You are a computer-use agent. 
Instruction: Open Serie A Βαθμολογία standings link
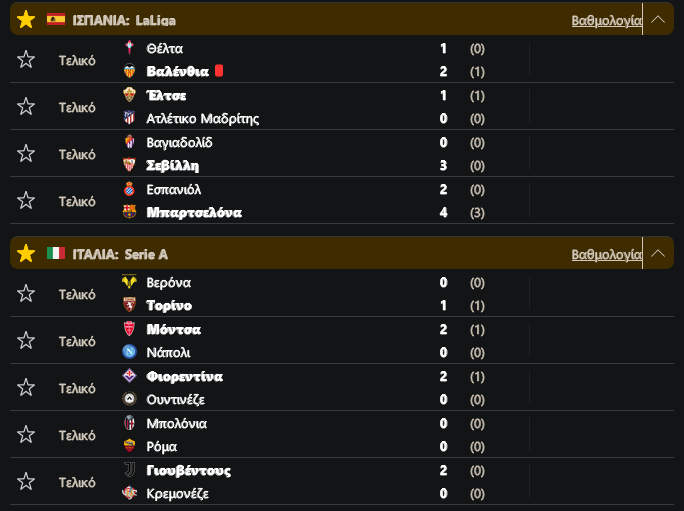606,254
